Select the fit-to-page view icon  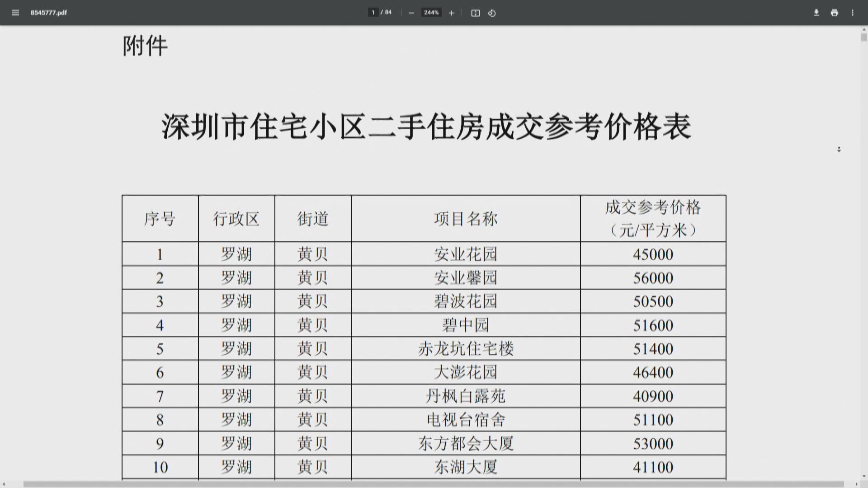(475, 13)
